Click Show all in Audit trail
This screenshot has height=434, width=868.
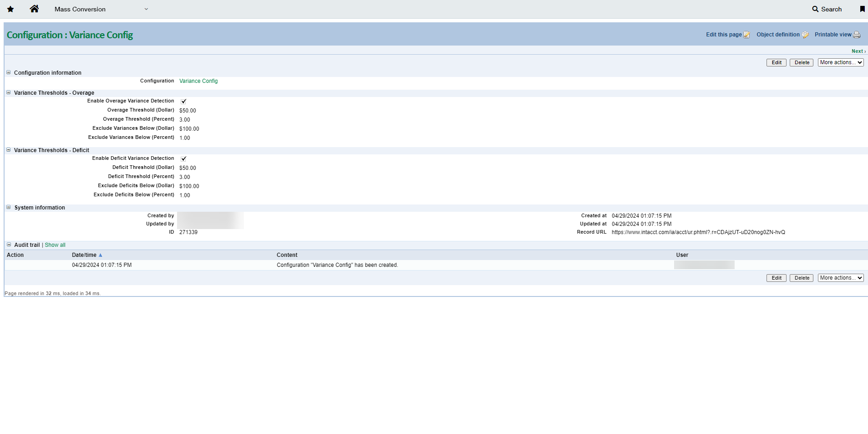click(x=55, y=245)
